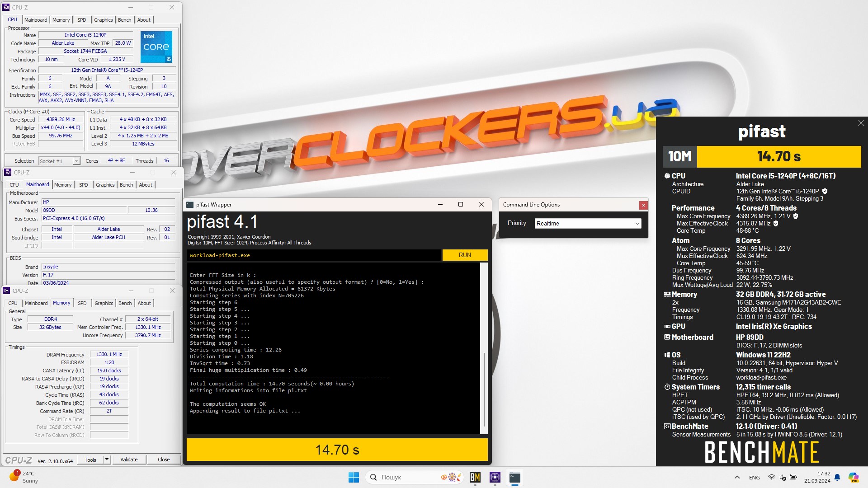Click Total computation time line in console
This screenshot has width=868, height=488.
[x=272, y=384]
